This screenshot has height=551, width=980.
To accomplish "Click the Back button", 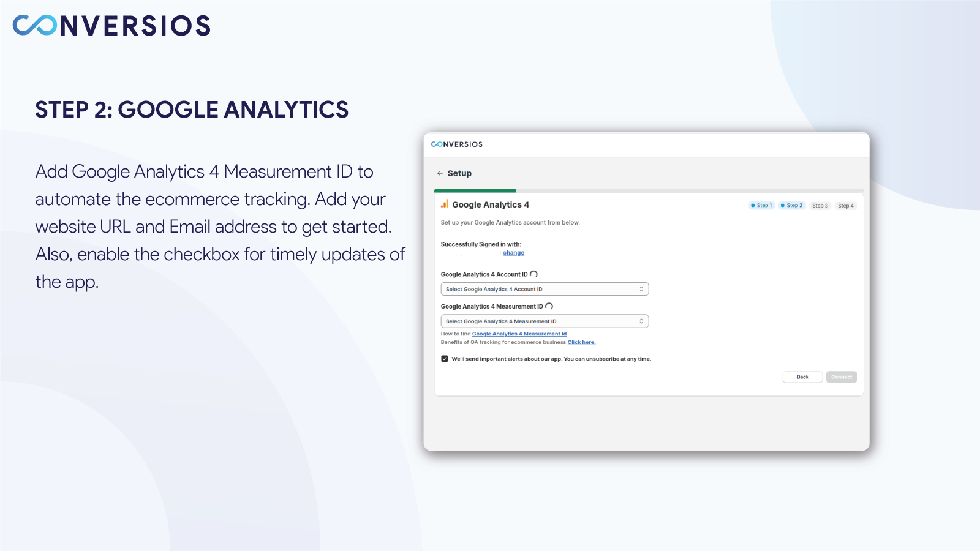I will pyautogui.click(x=802, y=377).
